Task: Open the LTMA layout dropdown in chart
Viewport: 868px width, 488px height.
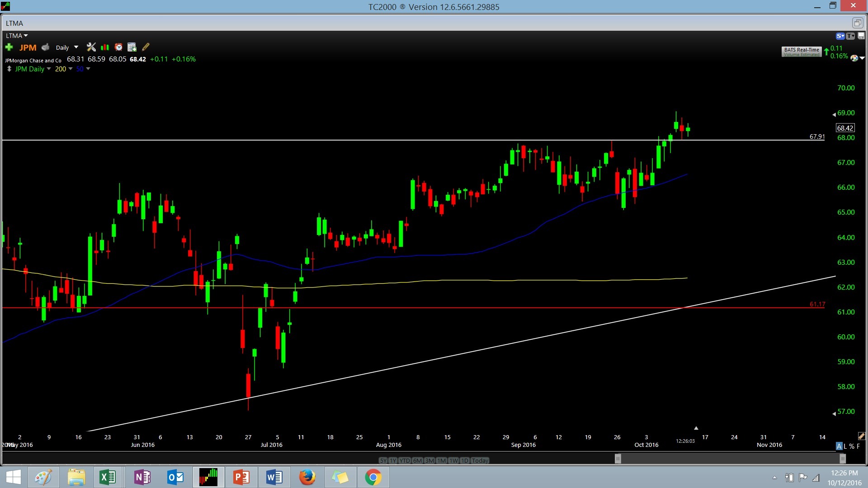Action: 17,36
